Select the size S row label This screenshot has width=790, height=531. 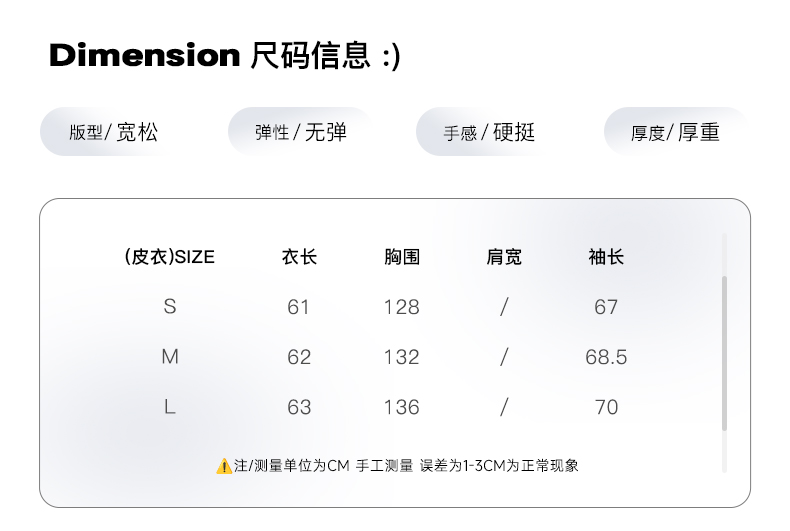coord(170,307)
